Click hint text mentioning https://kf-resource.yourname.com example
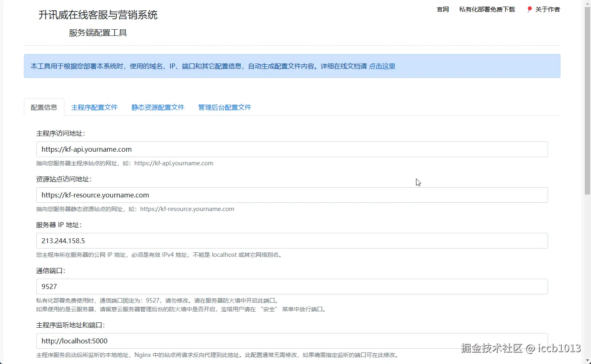Viewport: 591px width, 364px height. click(x=135, y=209)
